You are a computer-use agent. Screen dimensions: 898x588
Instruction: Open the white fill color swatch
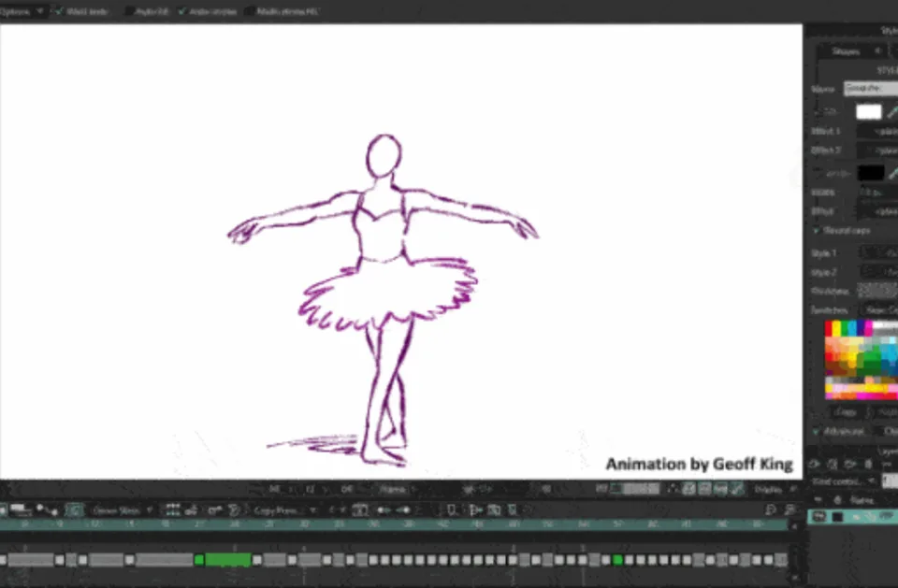click(x=868, y=111)
